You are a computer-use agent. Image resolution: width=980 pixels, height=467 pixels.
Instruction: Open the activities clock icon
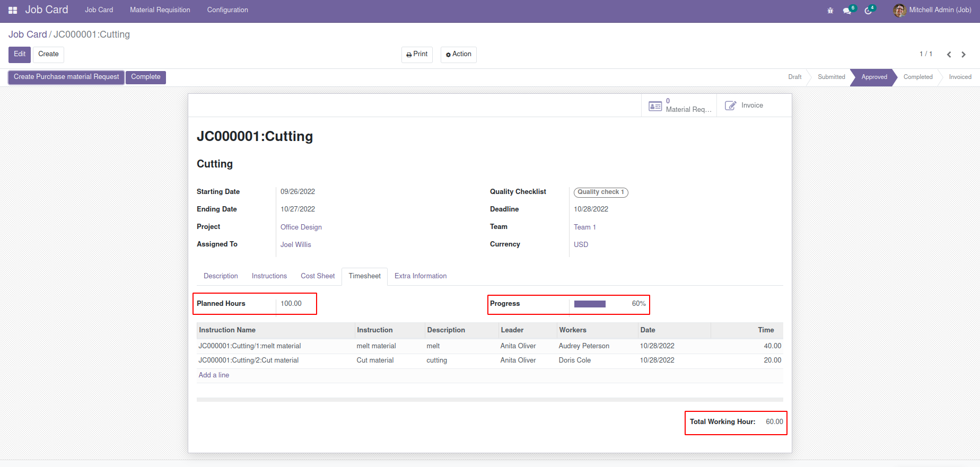click(868, 11)
